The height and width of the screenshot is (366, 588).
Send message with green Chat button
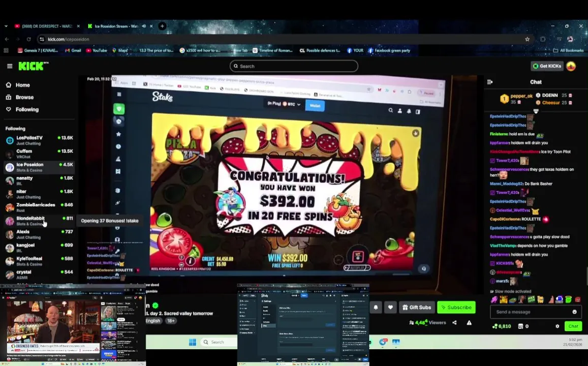click(573, 326)
